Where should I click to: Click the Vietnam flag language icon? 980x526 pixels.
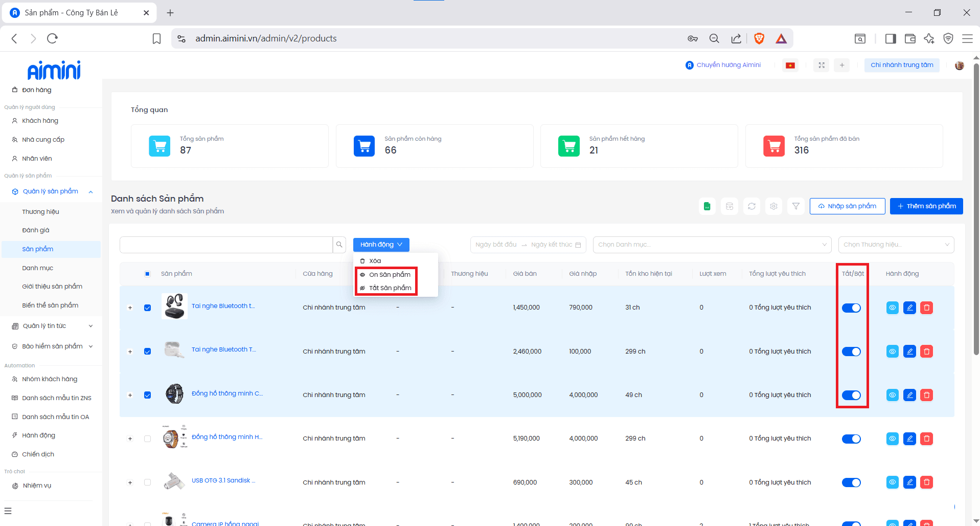[x=790, y=65]
